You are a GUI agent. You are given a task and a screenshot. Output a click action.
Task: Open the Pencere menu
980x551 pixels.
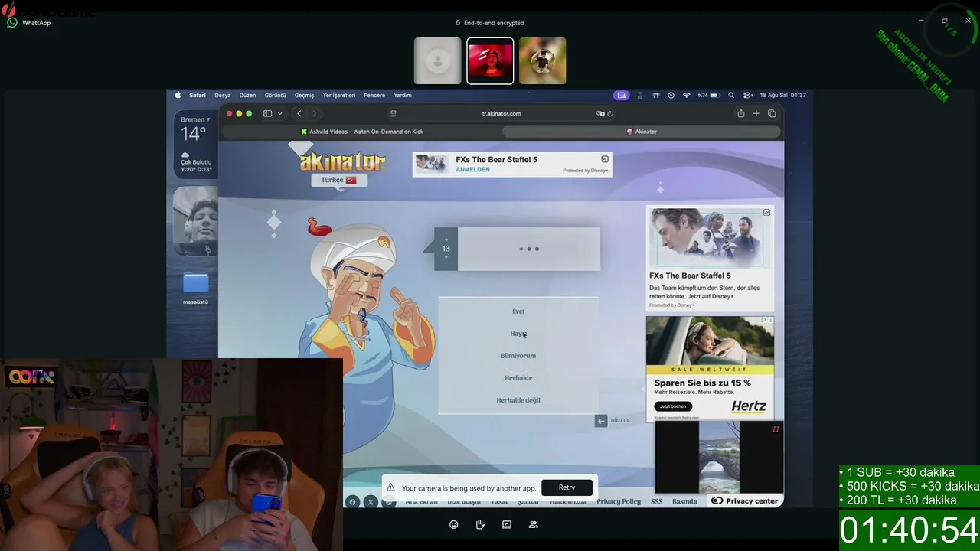point(374,96)
